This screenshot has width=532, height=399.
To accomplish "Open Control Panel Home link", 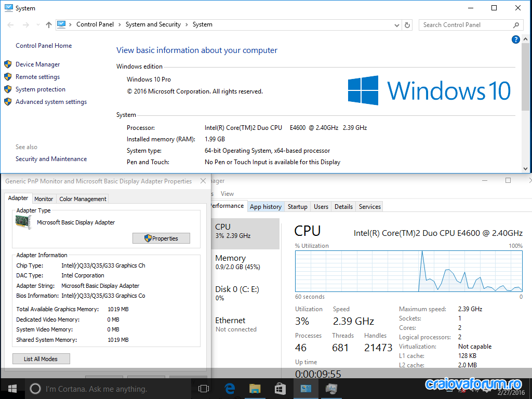I will (x=44, y=46).
